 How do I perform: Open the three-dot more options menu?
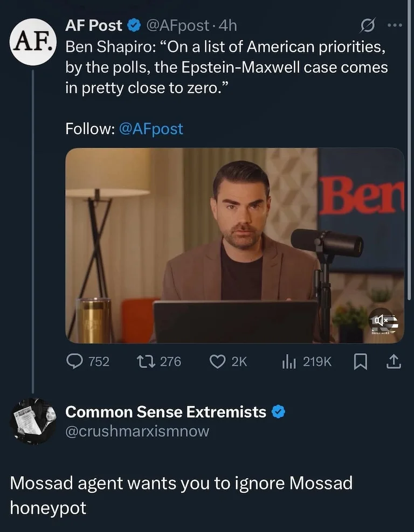pos(395,25)
